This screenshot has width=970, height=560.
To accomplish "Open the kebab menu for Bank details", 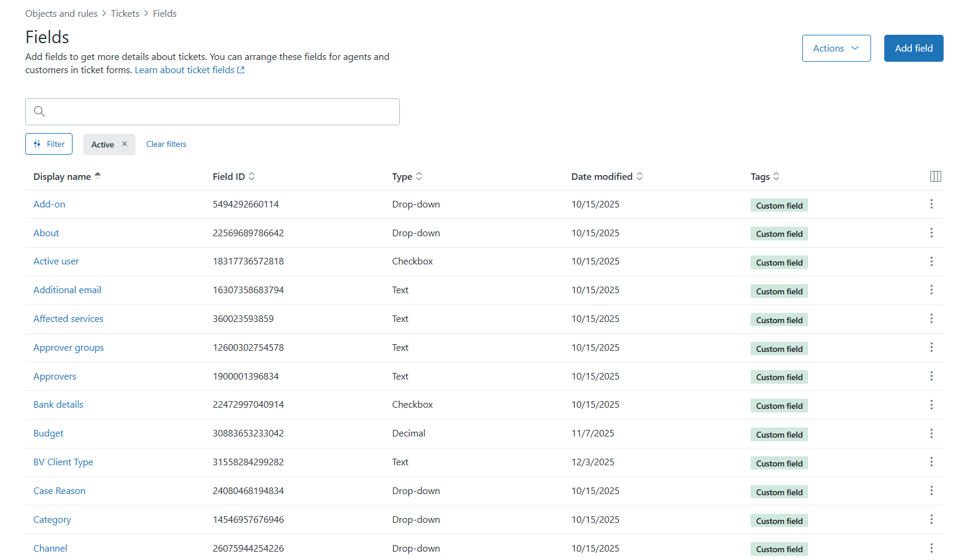I will (932, 405).
